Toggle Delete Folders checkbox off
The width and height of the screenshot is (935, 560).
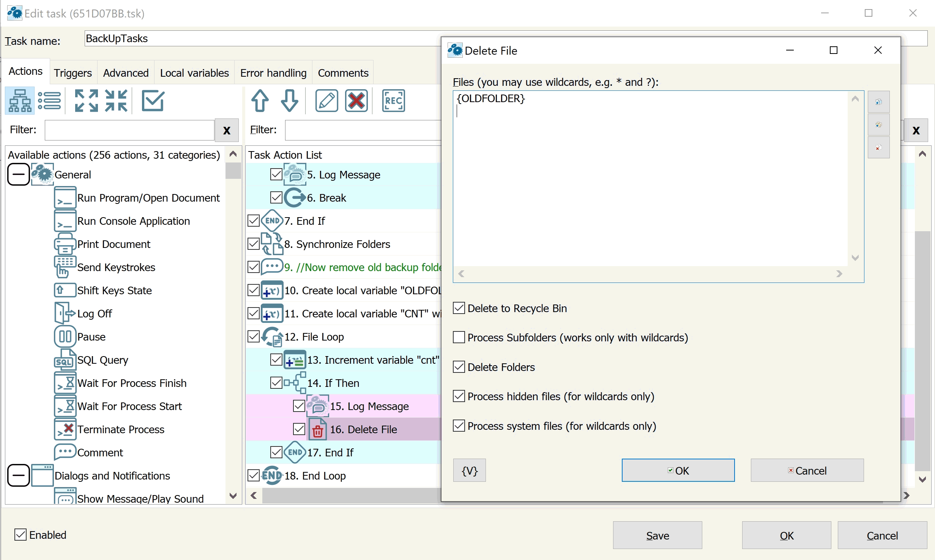coord(460,367)
